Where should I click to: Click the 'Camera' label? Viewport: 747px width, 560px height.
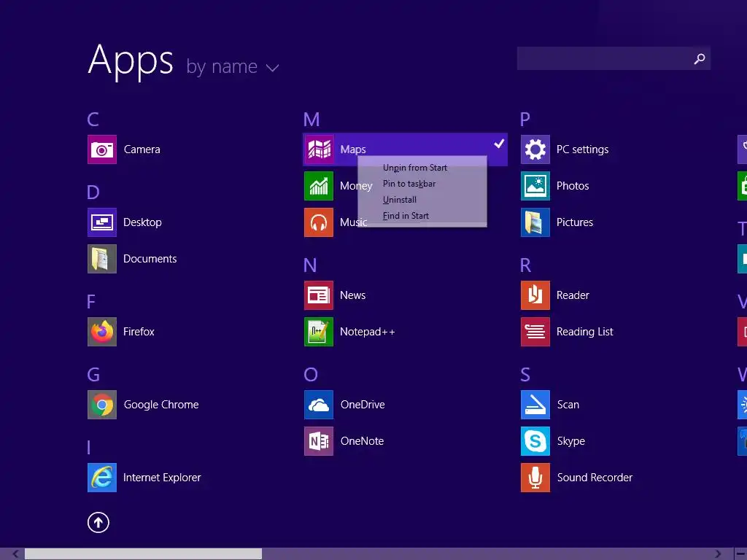tap(142, 149)
